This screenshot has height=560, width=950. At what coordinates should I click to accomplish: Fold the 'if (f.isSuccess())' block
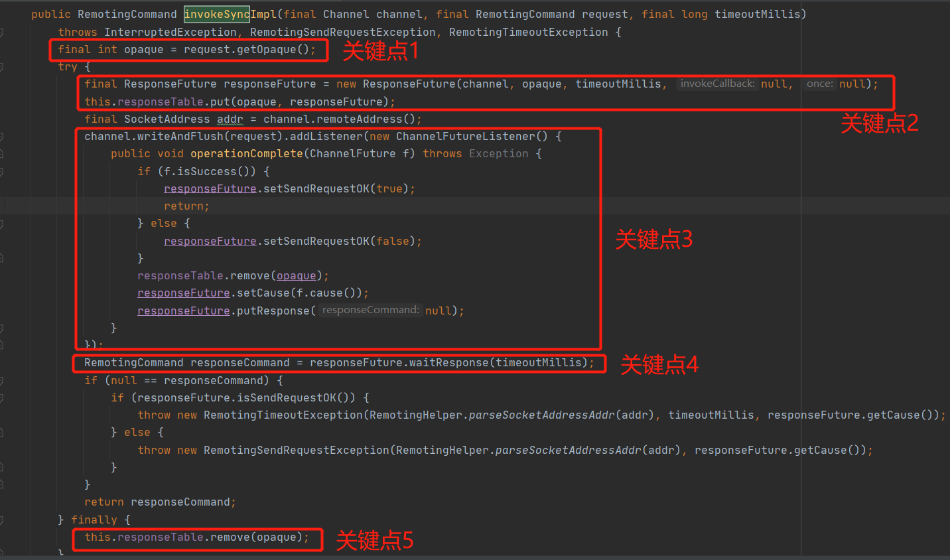[2, 172]
